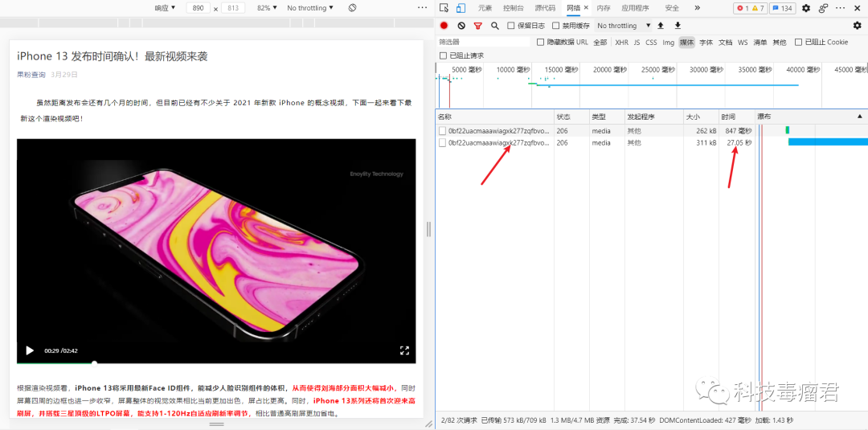Check the 隐藏数据 URL option

click(541, 42)
